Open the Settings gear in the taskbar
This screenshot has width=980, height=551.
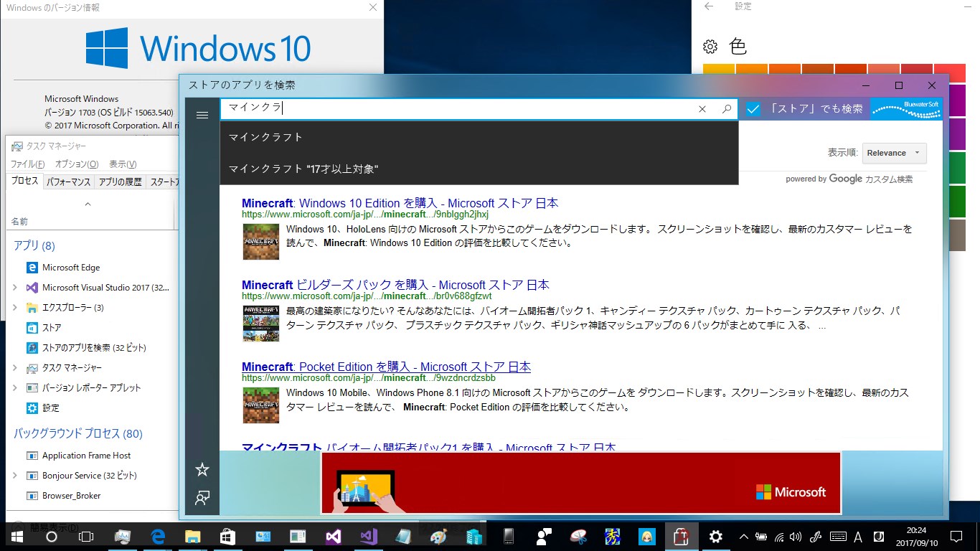(715, 536)
